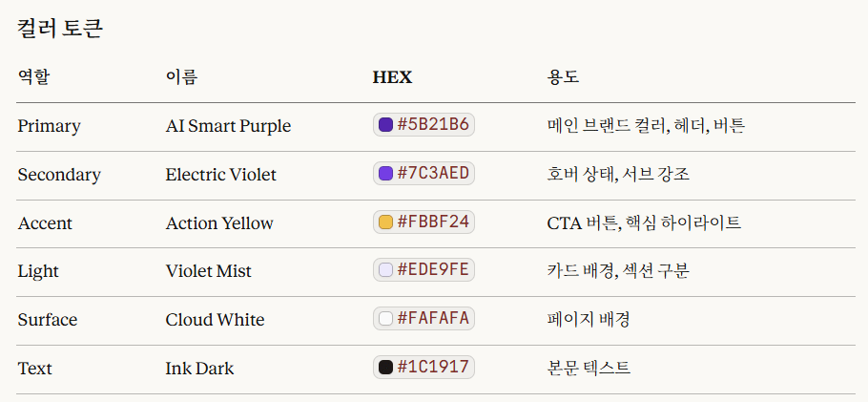Select the #EDE9FE hex code text
The image size is (868, 402).
pyautogui.click(x=433, y=270)
